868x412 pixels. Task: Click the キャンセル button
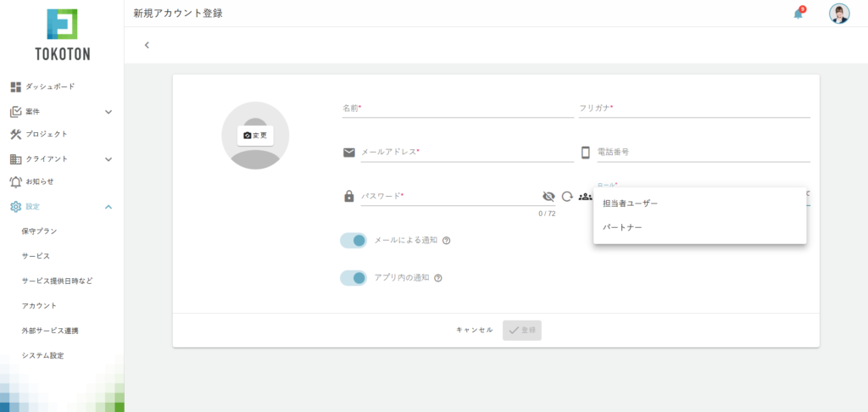point(474,330)
